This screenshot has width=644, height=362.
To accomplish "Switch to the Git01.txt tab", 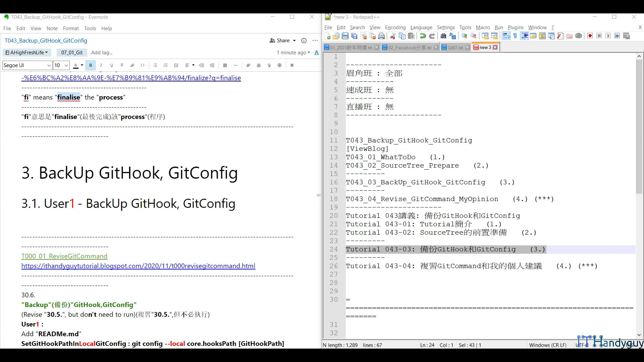I will pos(454,47).
